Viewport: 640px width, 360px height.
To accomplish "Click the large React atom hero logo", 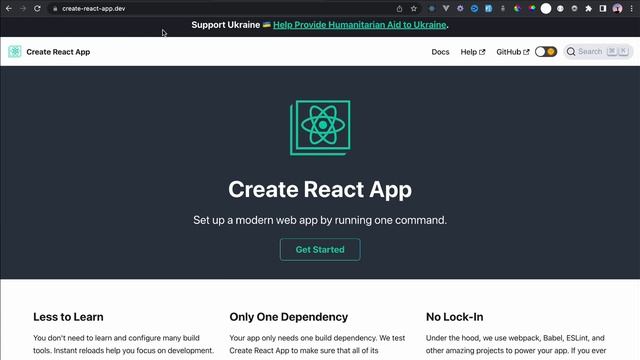I will 320,128.
